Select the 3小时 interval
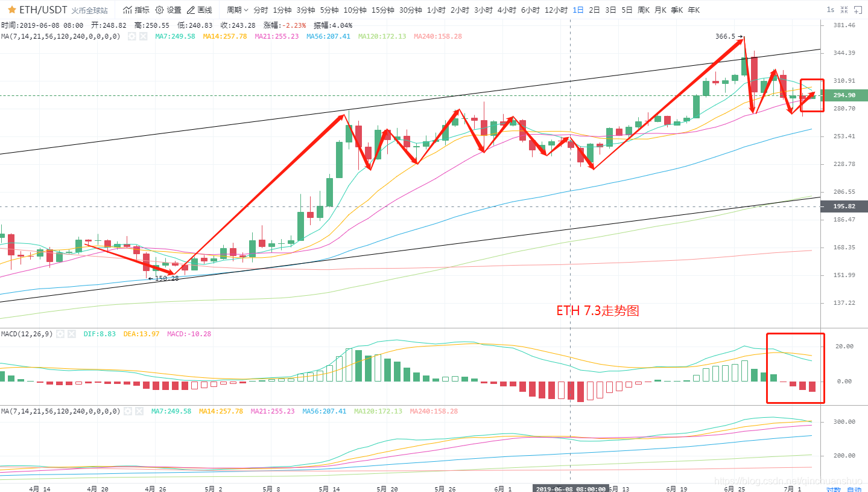Image resolution: width=868 pixels, height=492 pixels. point(483,10)
